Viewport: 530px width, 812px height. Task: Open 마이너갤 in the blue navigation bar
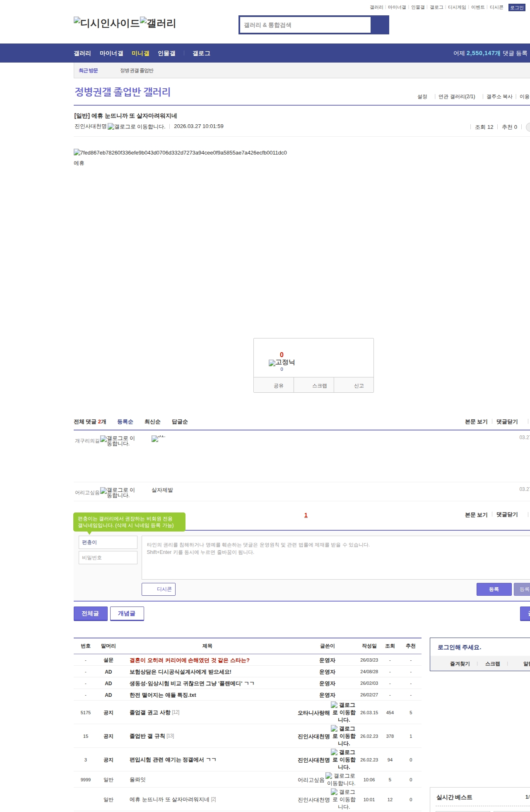tap(111, 53)
